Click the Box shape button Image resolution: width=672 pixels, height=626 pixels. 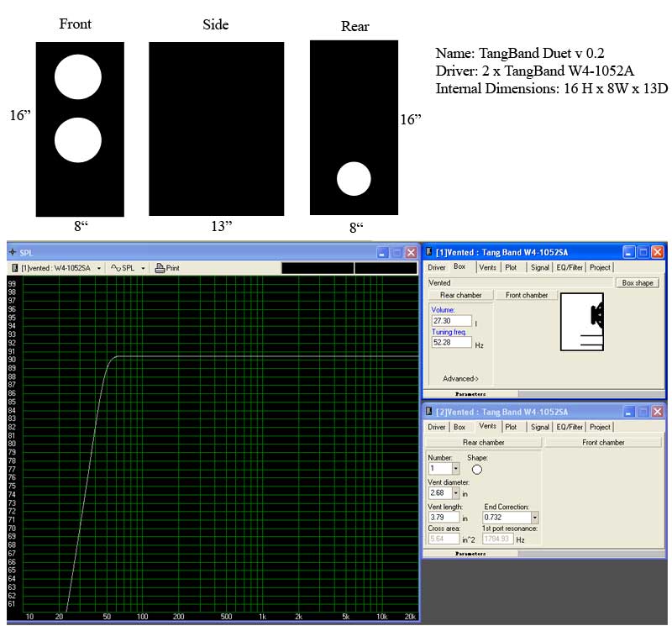(638, 283)
